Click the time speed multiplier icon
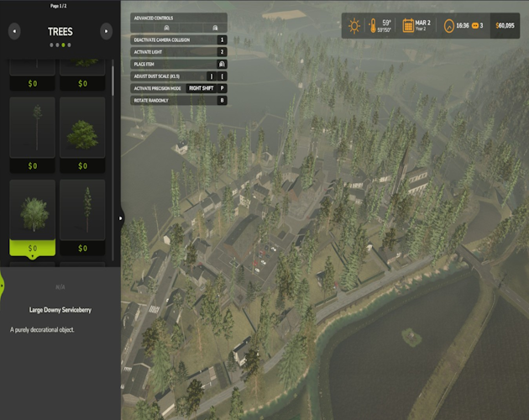This screenshot has height=420, width=529. [475, 26]
